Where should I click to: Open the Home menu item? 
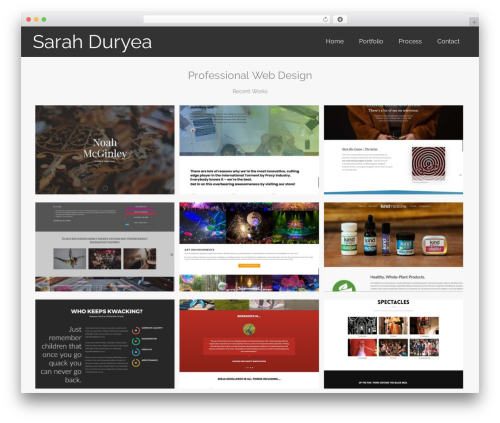pyautogui.click(x=335, y=41)
